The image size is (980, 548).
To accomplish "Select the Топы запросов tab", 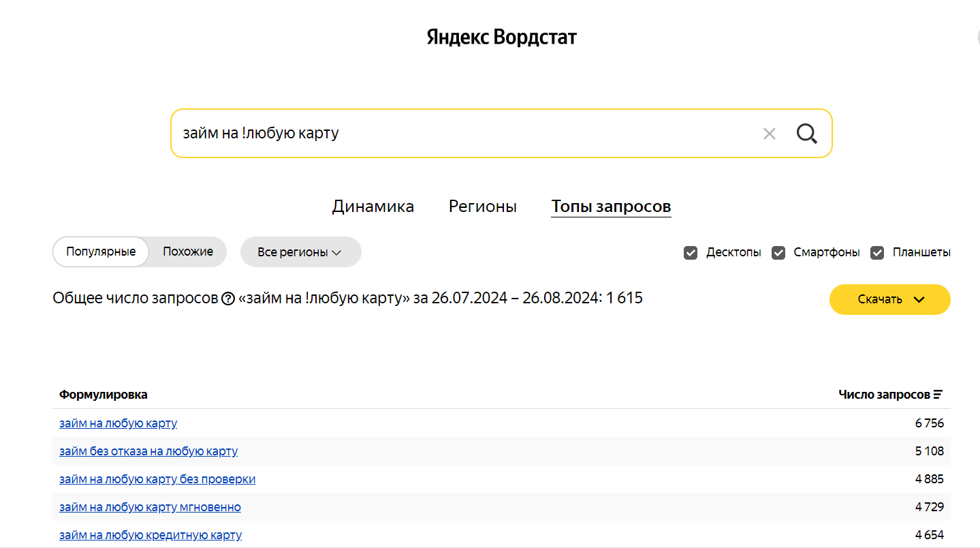I will [611, 207].
